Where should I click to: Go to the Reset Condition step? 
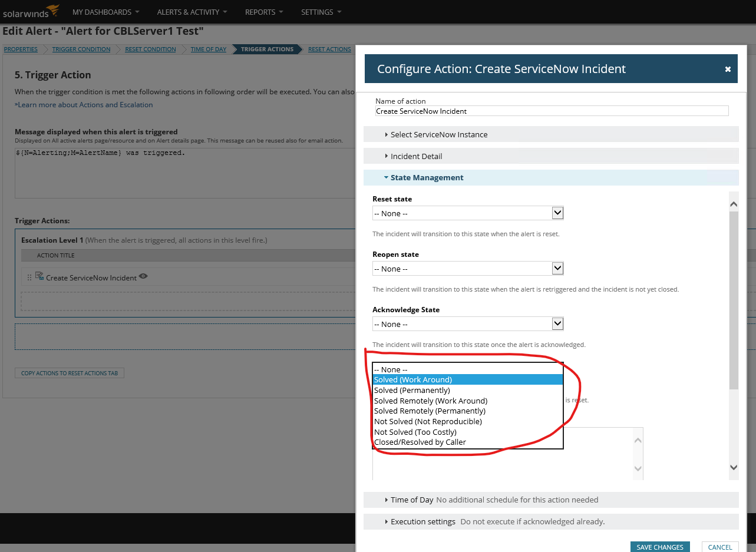point(151,49)
